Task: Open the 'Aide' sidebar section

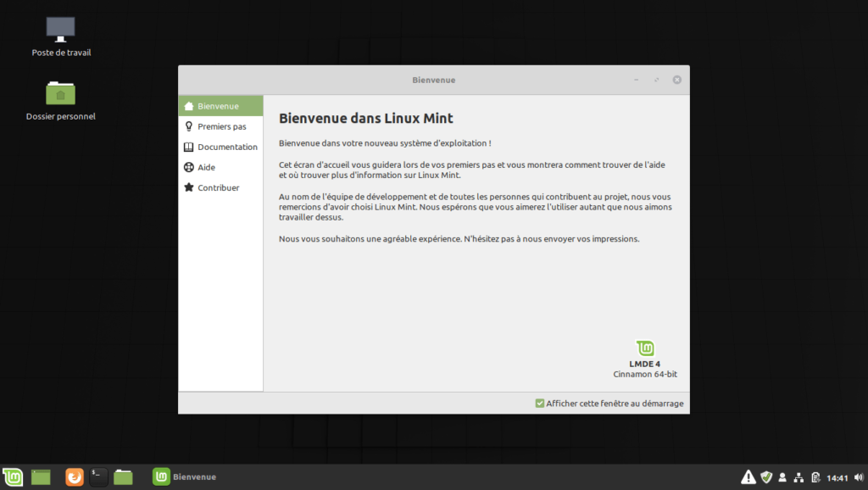Action: coord(206,167)
